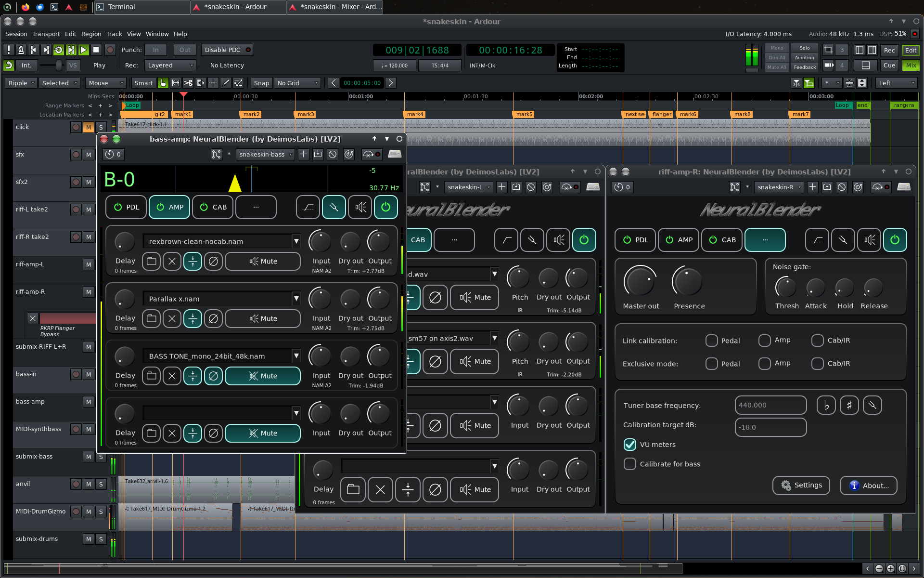Open the snakeskin-bass preset dropdown

pyautogui.click(x=265, y=154)
